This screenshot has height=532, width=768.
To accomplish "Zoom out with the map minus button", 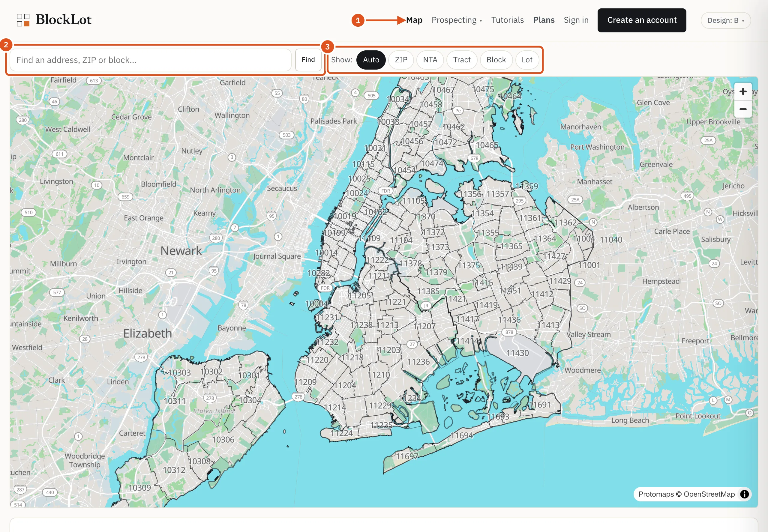I will tap(743, 109).
